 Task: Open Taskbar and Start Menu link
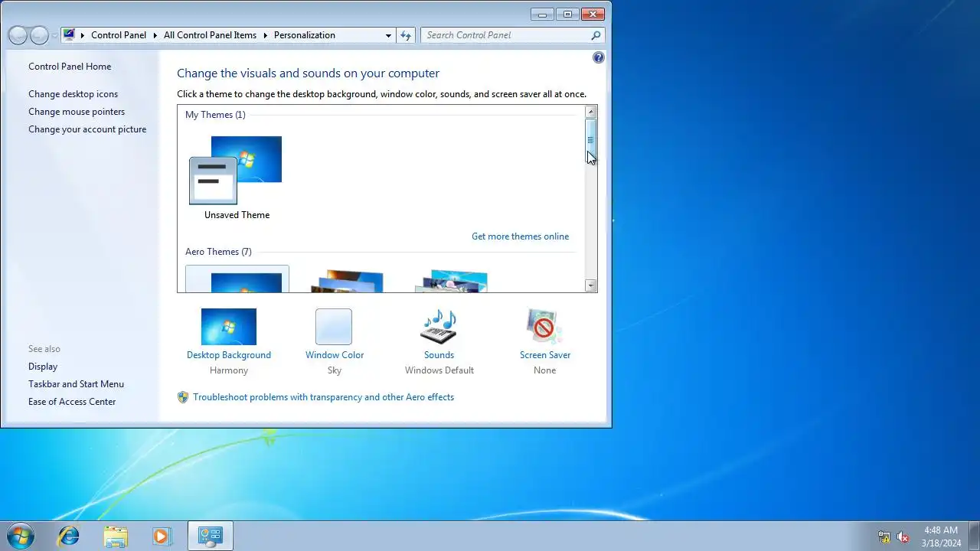coord(76,384)
